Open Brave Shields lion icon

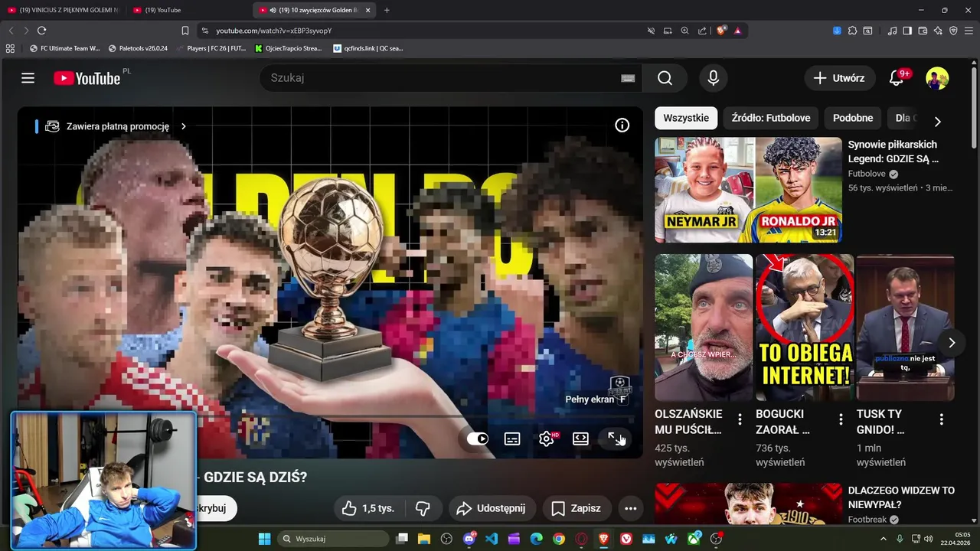(721, 31)
